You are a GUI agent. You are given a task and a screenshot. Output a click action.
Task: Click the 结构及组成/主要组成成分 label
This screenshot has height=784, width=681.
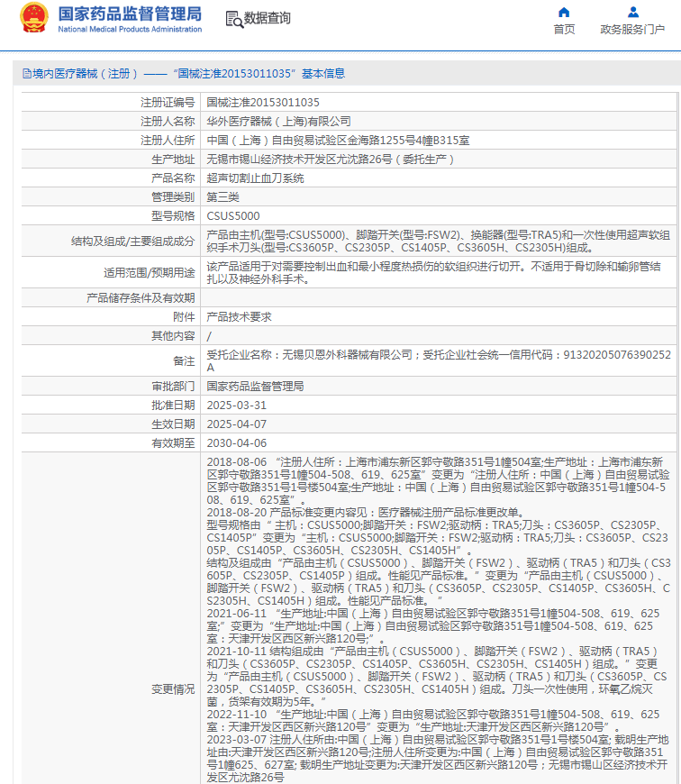[133, 242]
